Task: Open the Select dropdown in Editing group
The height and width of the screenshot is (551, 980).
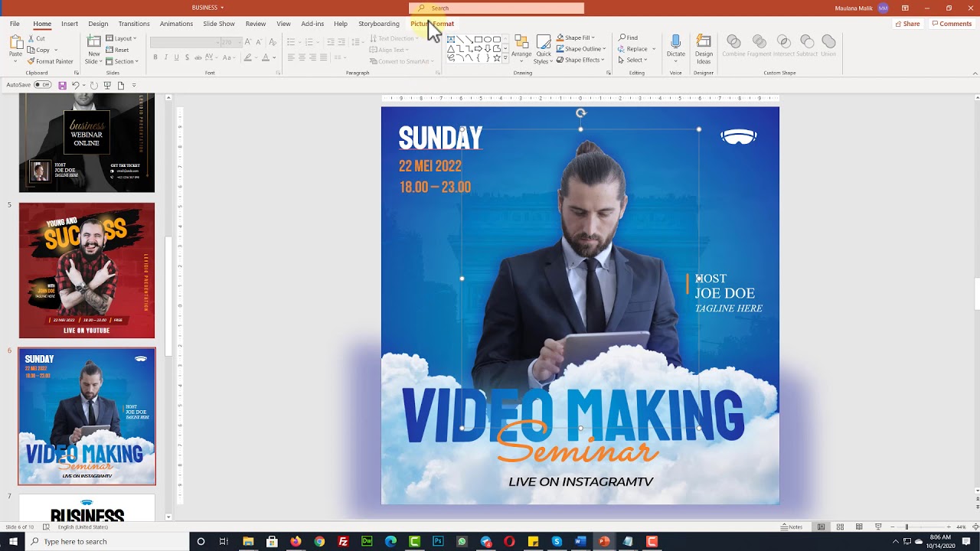Action: [632, 60]
